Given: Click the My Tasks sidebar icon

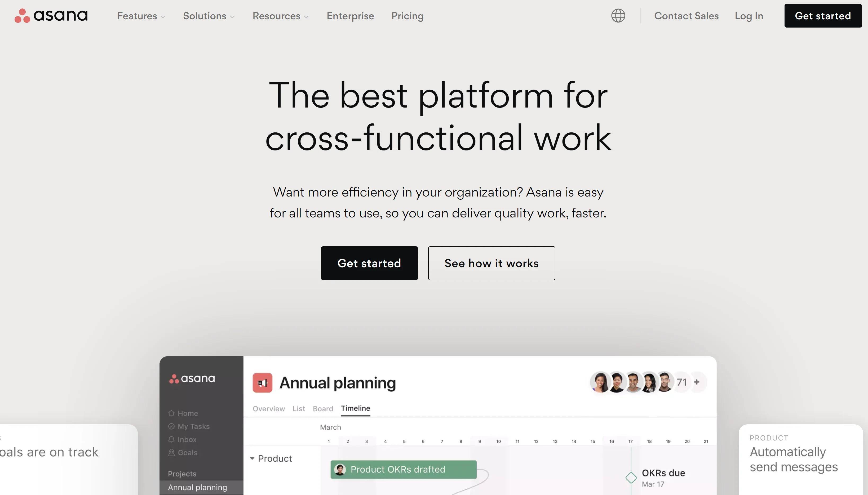Looking at the screenshot, I should (x=172, y=426).
